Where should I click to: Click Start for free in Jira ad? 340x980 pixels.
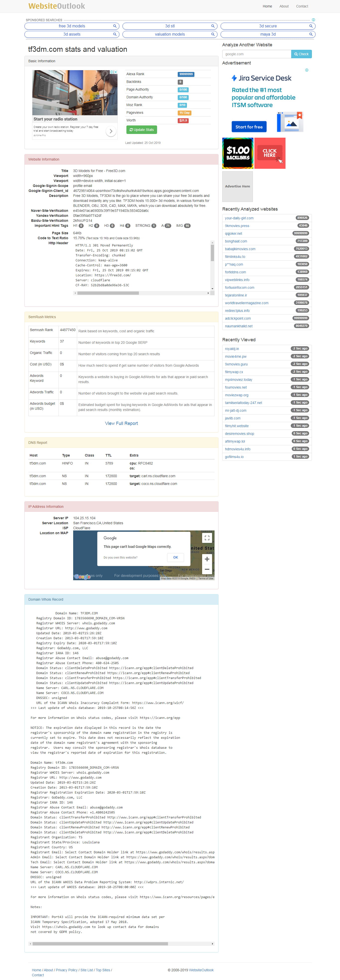pos(249,127)
